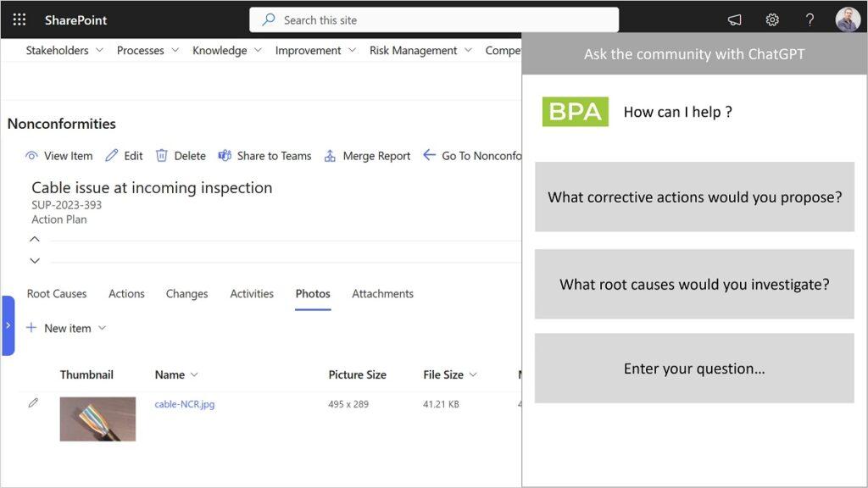Switch to the Attachments tab

382,294
